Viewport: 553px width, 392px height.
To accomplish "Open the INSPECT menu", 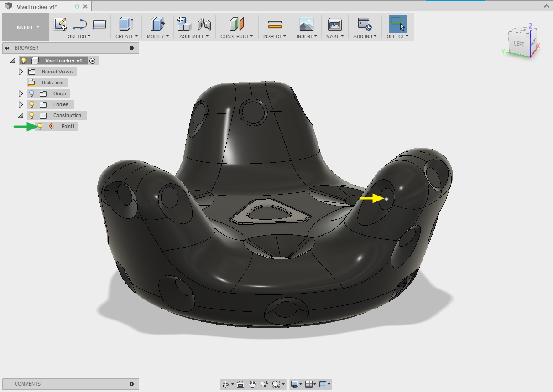I will coord(275,36).
